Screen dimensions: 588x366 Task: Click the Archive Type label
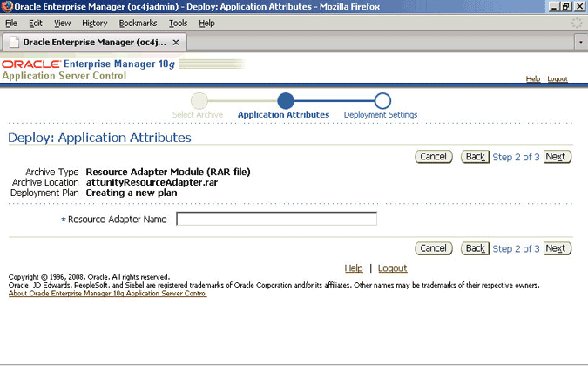click(52, 173)
